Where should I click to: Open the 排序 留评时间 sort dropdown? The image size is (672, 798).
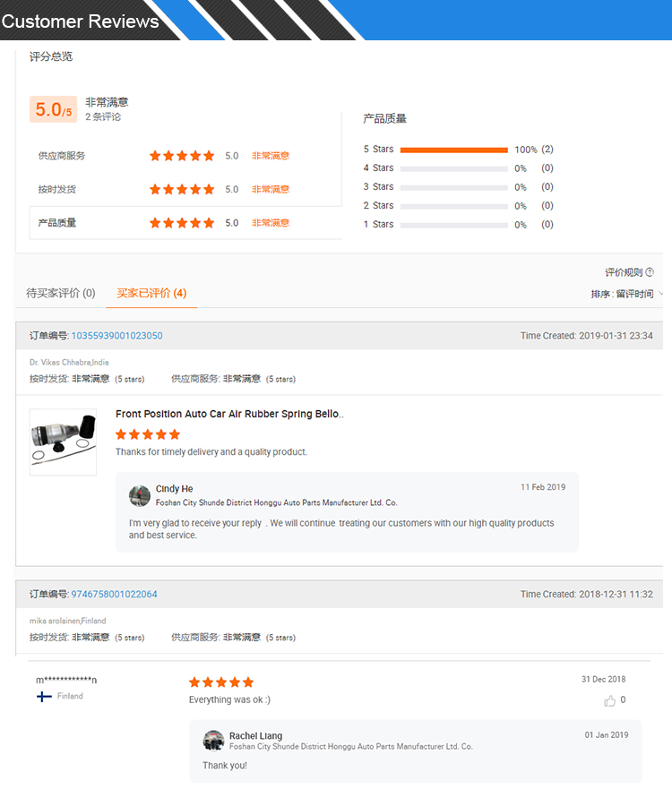627,294
